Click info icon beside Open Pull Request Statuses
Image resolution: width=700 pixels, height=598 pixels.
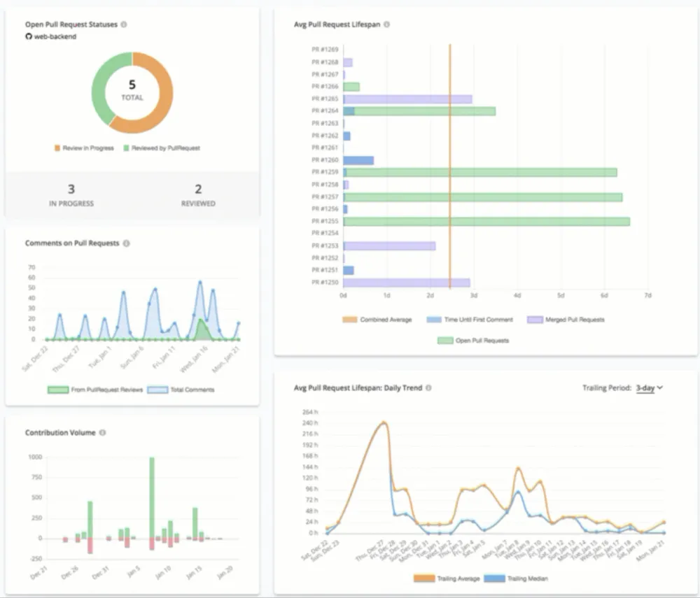click(x=124, y=24)
